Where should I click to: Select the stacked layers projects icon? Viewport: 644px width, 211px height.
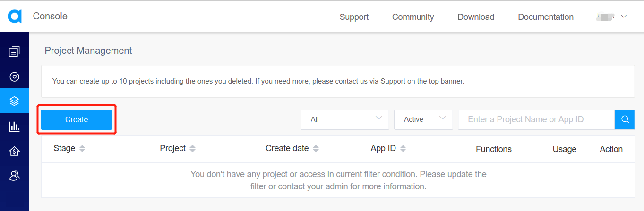pos(14,101)
